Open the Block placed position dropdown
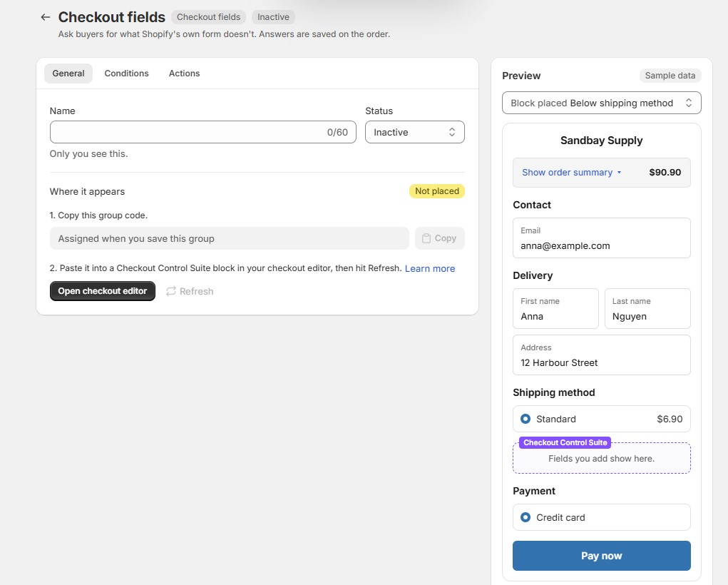The width and height of the screenshot is (728, 585). (601, 103)
